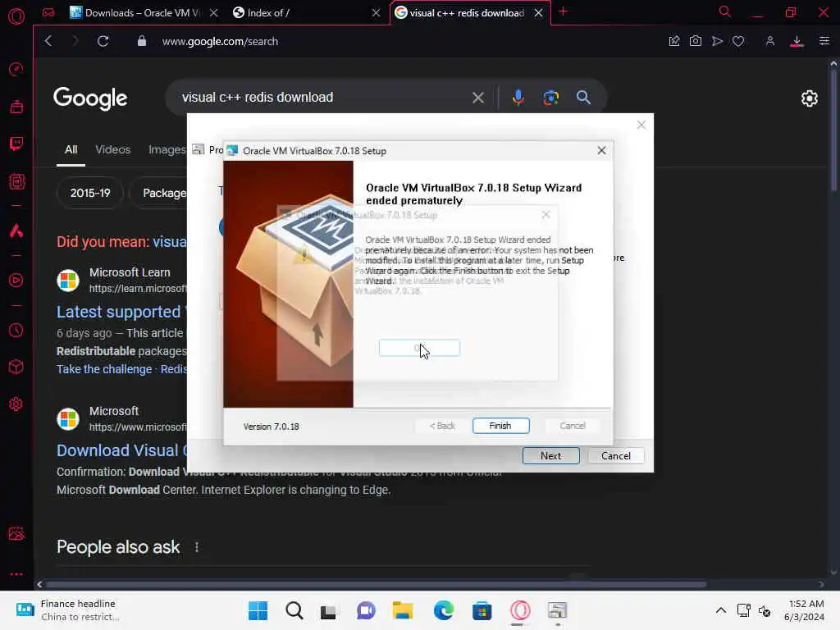The height and width of the screenshot is (630, 840).
Task: Open Windows taskbar search
Action: tap(294, 610)
